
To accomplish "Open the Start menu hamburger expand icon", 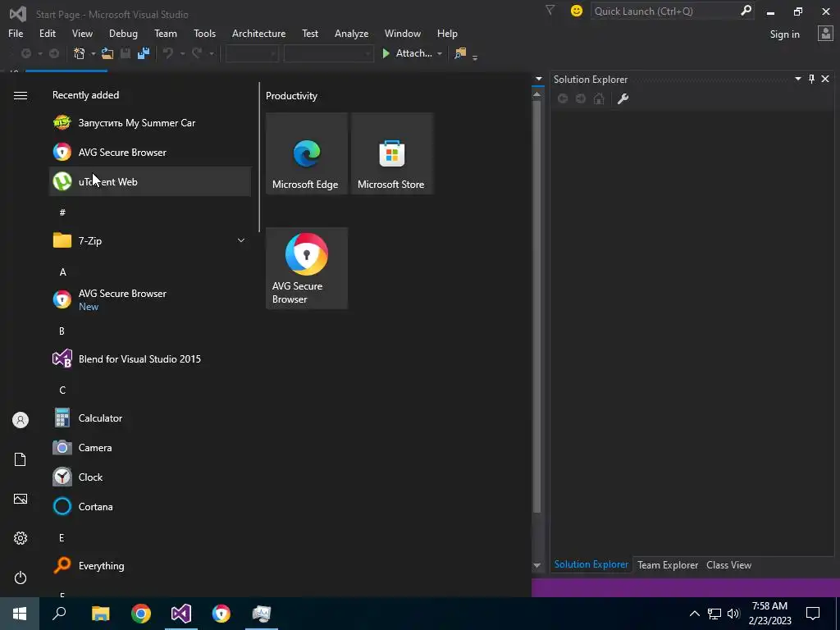I will coord(21,95).
